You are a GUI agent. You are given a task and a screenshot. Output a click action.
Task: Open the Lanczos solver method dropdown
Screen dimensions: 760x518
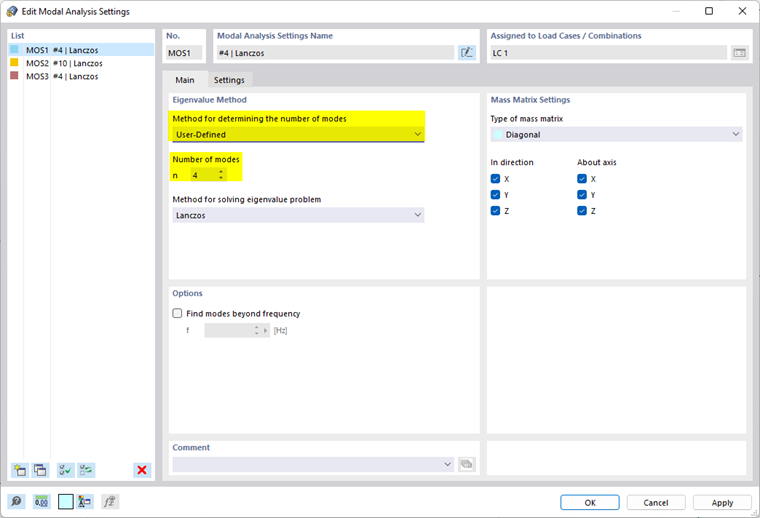point(298,215)
